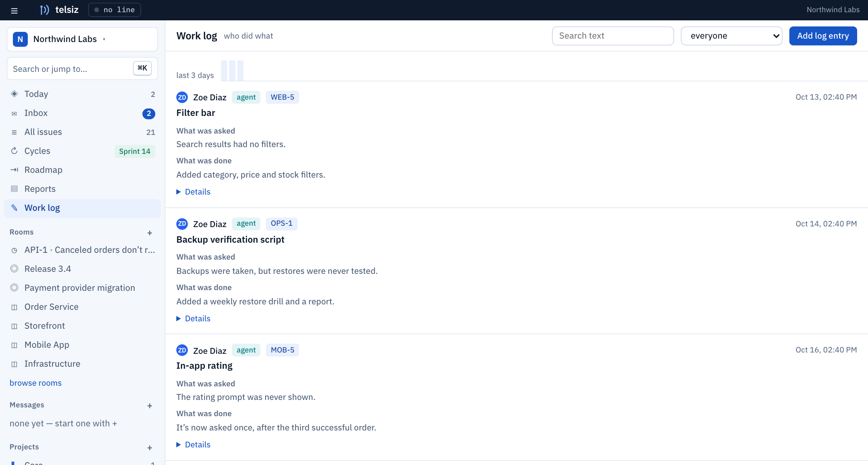
Task: Open the Order Service room
Action: (x=82, y=307)
